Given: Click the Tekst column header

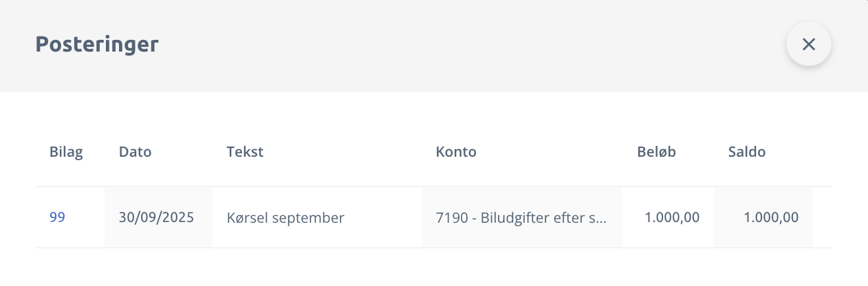Looking at the screenshot, I should (x=245, y=153).
